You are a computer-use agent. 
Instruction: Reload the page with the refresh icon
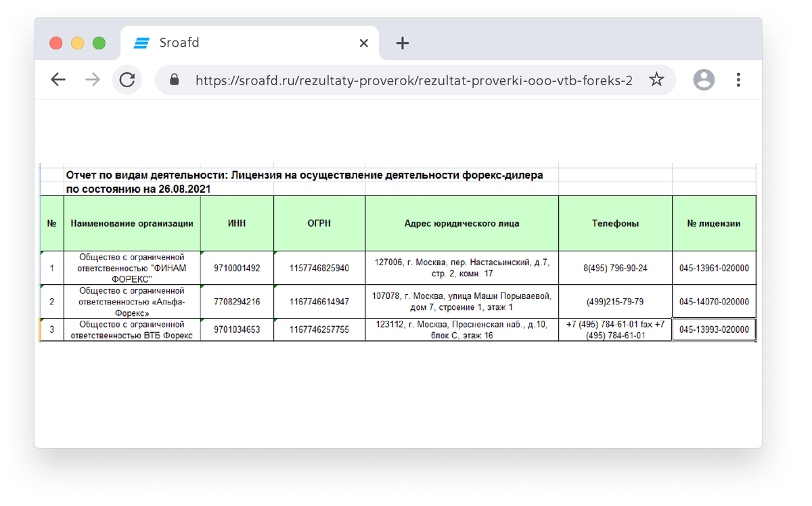pyautogui.click(x=127, y=80)
